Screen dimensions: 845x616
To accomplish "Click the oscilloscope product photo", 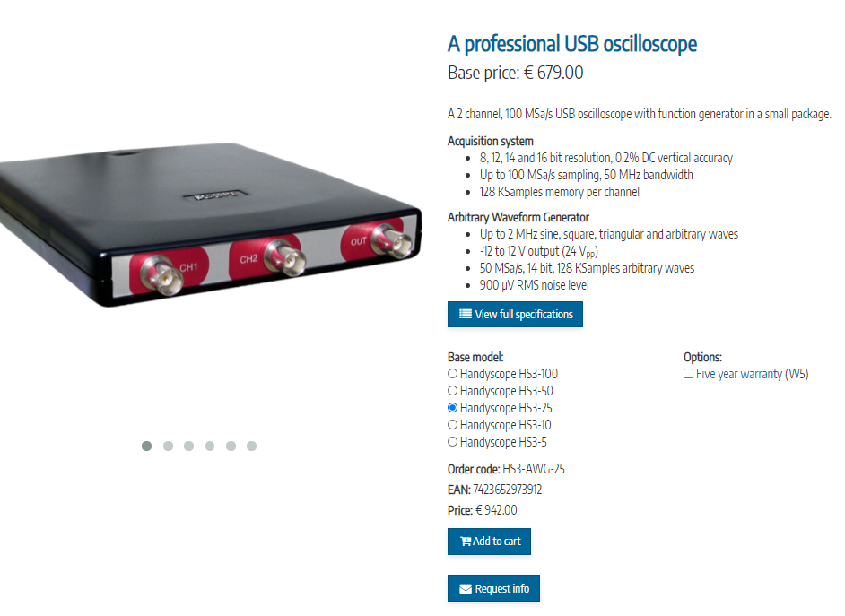I will coord(210,224).
